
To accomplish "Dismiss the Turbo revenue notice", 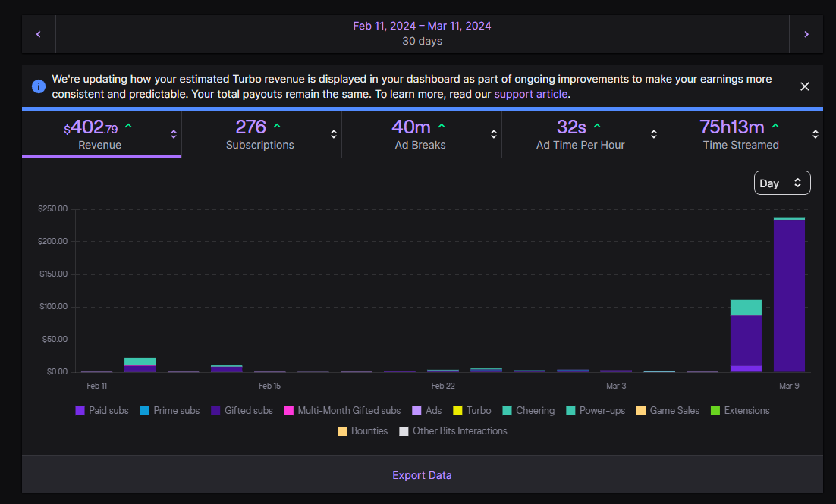I will [x=805, y=86].
